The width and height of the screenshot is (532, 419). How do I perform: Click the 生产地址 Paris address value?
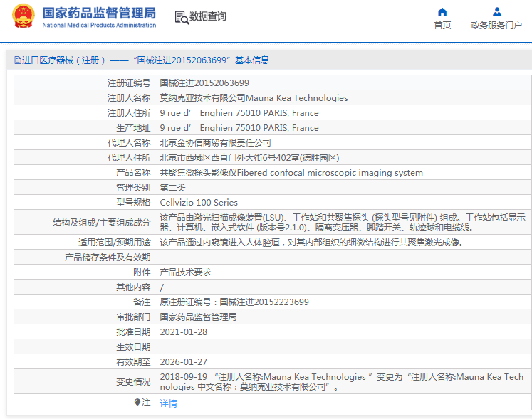tap(239, 128)
